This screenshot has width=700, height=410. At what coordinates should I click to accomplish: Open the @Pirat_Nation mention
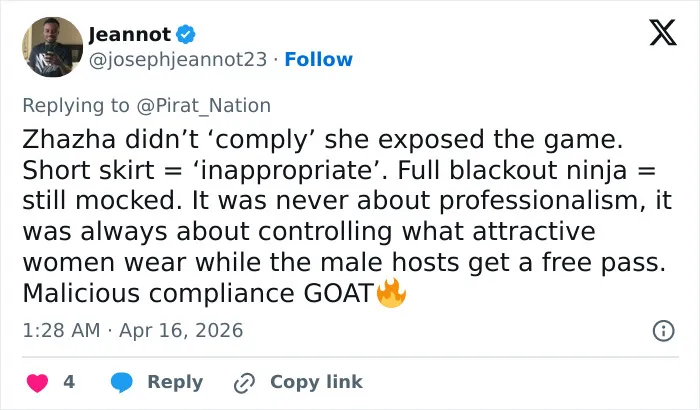pyautogui.click(x=204, y=106)
